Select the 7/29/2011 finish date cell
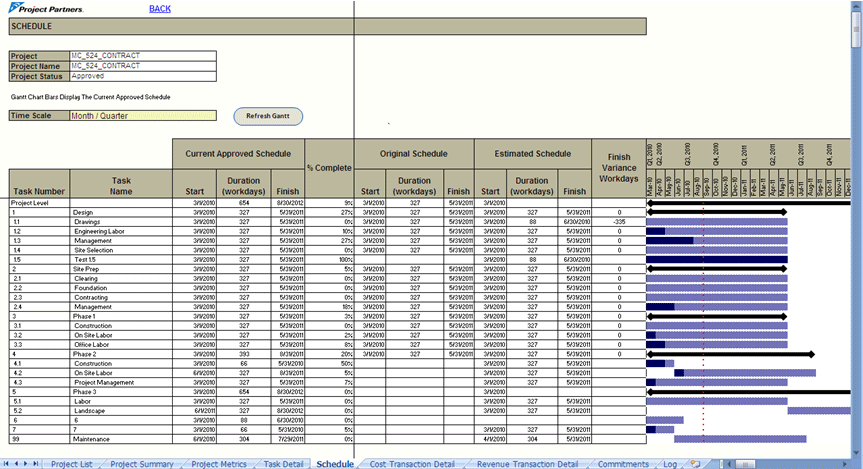This screenshot has height=469, width=863. [288, 439]
